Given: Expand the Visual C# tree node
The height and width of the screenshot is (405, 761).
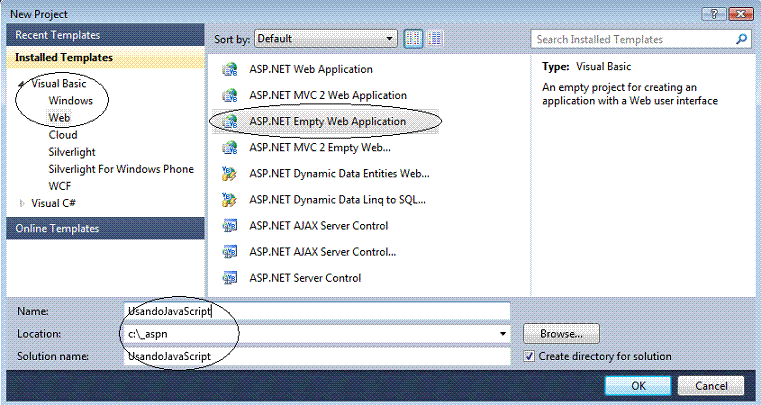Looking at the screenshot, I should (x=21, y=203).
